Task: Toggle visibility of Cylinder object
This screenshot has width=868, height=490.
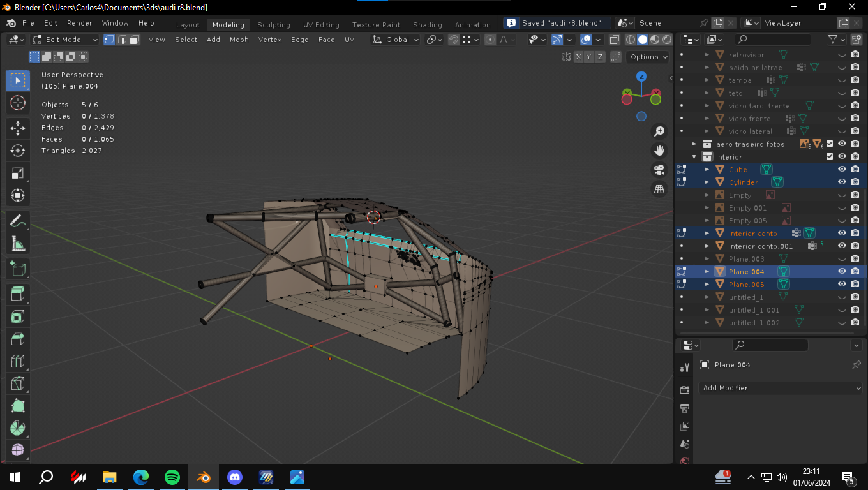Action: [x=842, y=182]
